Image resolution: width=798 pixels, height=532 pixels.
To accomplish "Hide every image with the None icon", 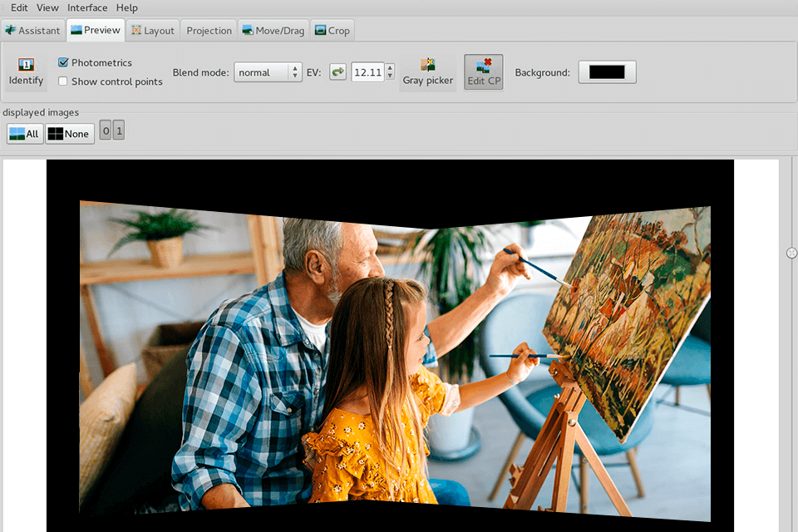I will click(69, 133).
